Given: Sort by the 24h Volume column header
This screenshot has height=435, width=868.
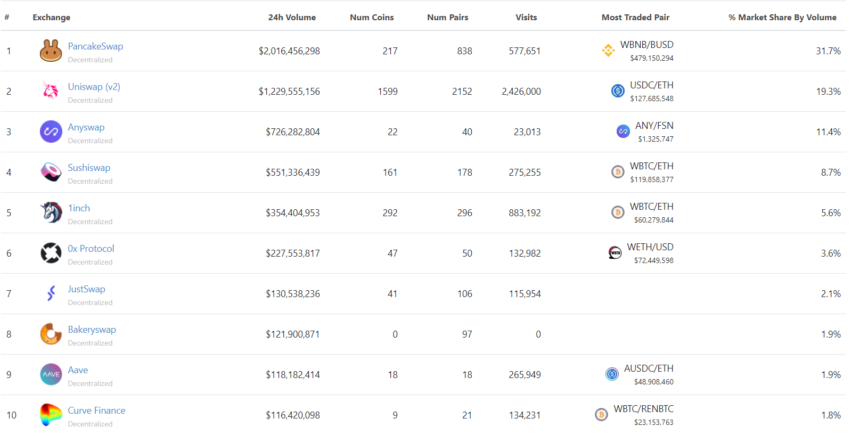Looking at the screenshot, I should 292,18.
